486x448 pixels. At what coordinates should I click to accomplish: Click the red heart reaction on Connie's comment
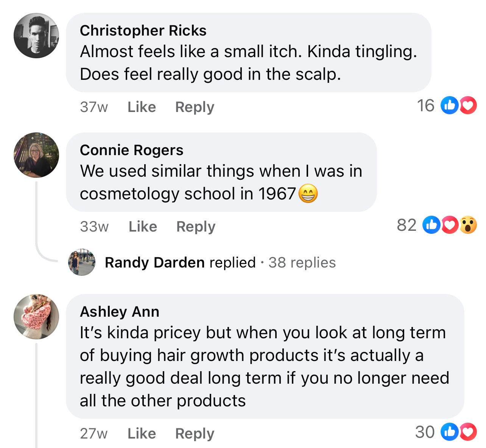(x=450, y=225)
